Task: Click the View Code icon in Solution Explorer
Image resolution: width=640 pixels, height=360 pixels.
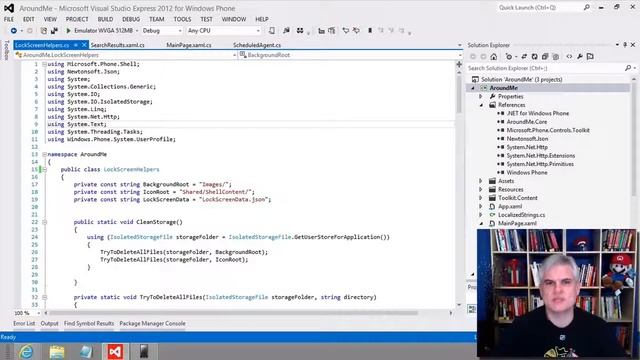Action: [x=569, y=57]
